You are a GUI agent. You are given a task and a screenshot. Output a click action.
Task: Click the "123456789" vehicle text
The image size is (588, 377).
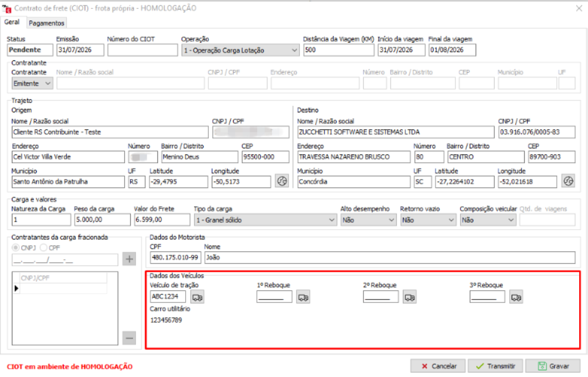[166, 320]
